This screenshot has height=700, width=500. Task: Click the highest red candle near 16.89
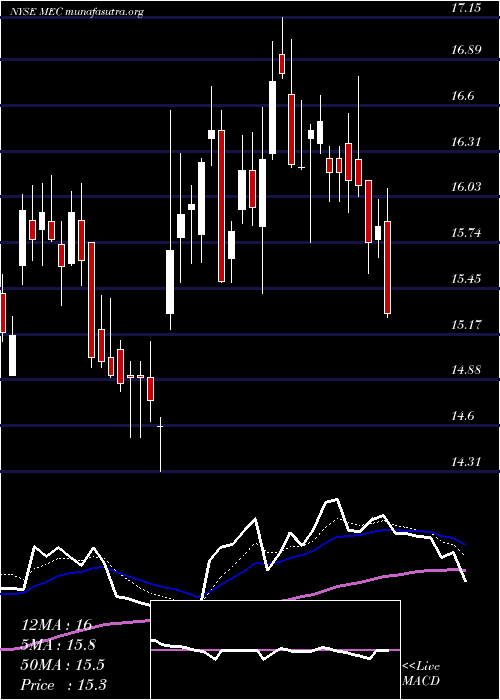282,63
